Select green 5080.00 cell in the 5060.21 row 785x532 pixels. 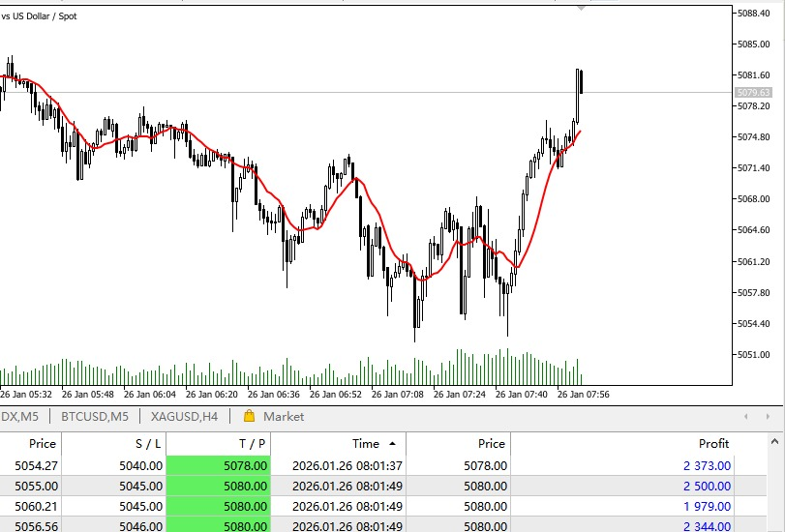coord(219,506)
